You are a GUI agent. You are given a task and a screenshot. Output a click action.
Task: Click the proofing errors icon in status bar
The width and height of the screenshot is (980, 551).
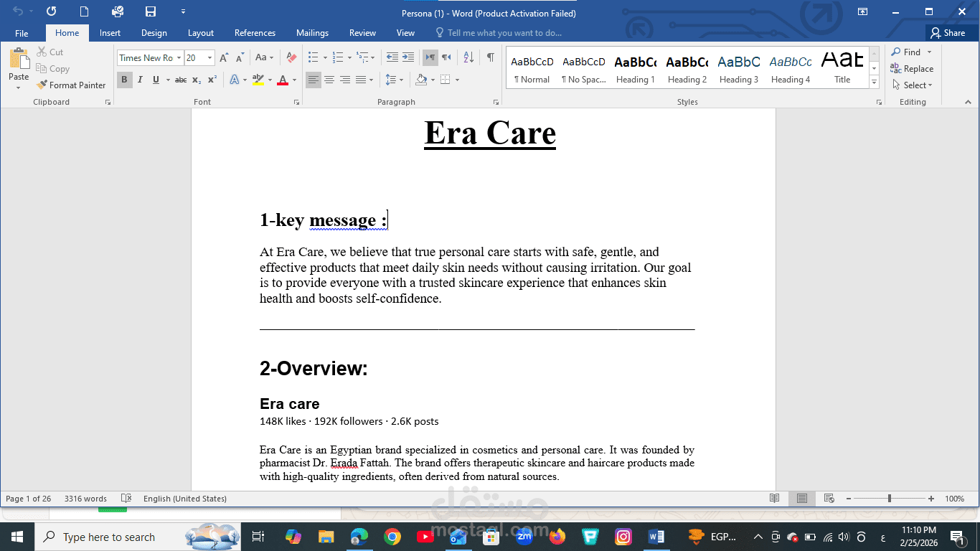pyautogui.click(x=126, y=499)
